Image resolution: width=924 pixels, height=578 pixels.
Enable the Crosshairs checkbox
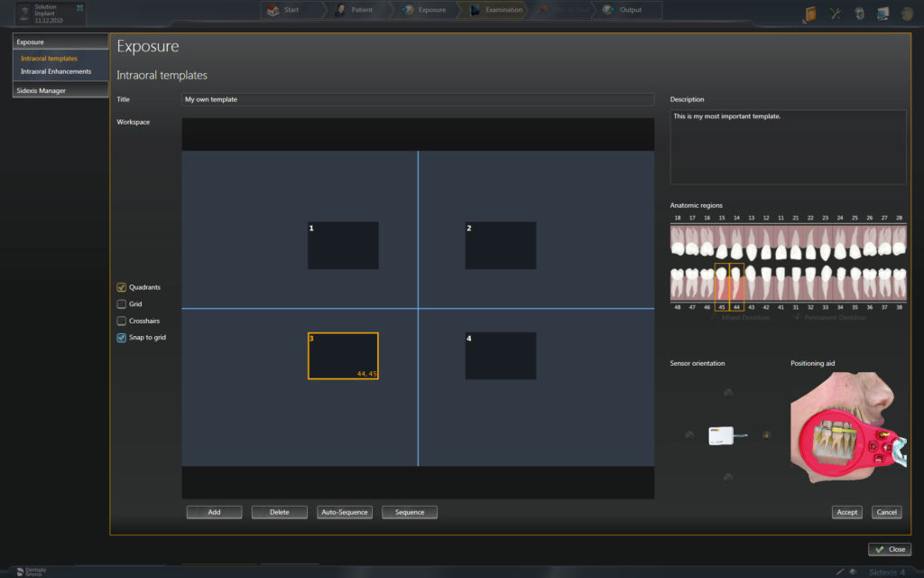tap(121, 321)
